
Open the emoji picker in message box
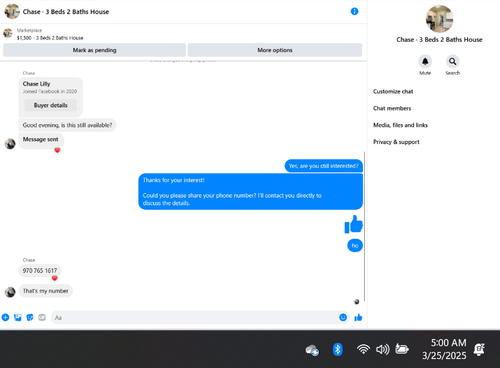(x=343, y=317)
